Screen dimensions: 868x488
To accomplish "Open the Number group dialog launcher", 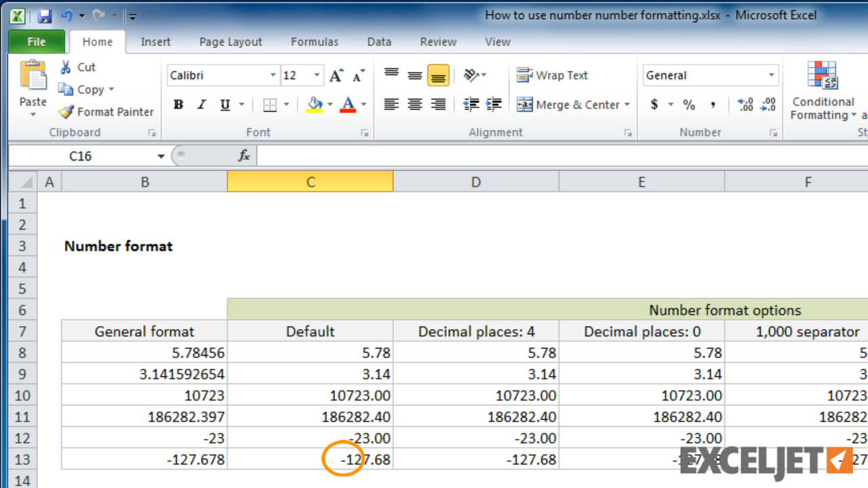I will 773,132.
